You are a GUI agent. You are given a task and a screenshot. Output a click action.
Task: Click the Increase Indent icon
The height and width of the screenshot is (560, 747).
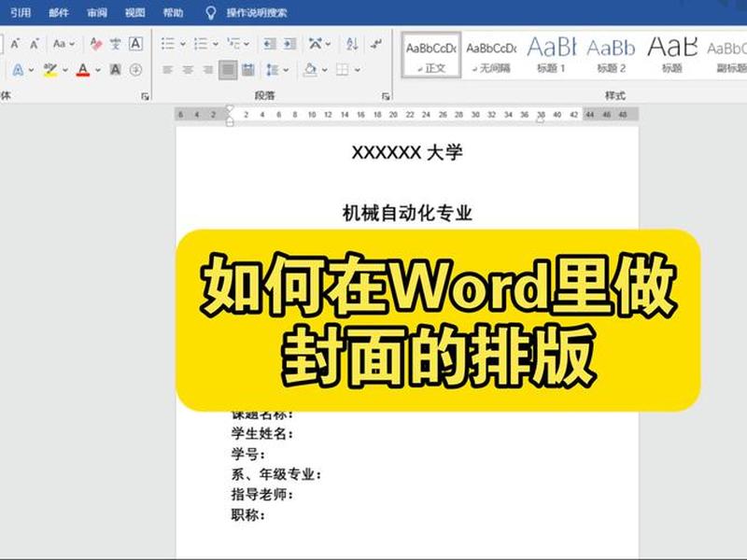[x=289, y=44]
